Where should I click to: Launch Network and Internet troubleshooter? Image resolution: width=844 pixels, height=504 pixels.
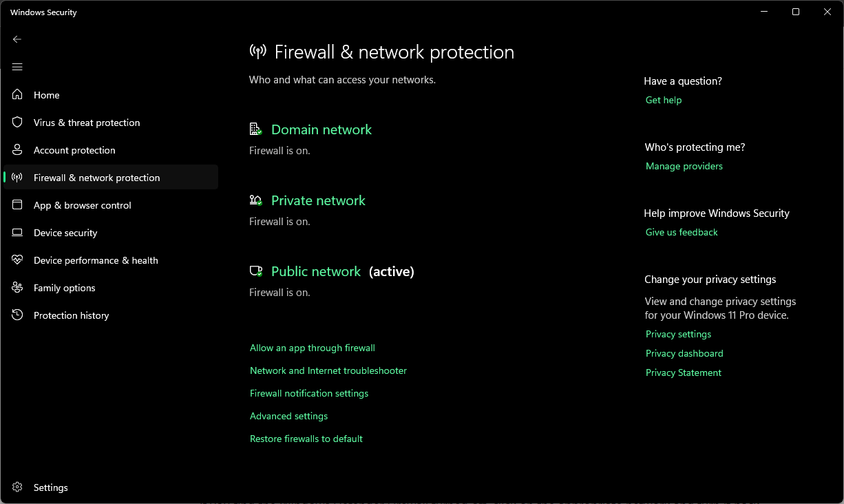328,371
